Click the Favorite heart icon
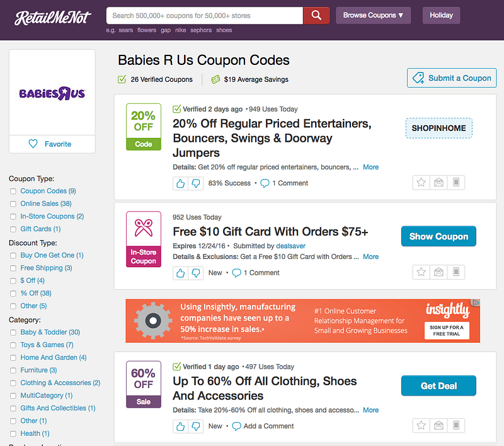 tap(33, 144)
